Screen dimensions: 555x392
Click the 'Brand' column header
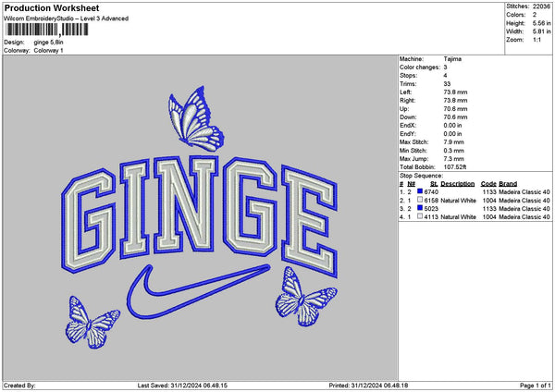(508, 184)
